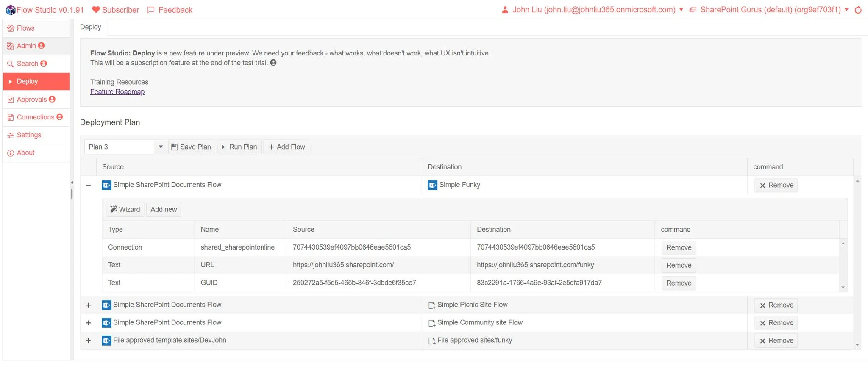Click the Simple Funky destination flow icon
This screenshot has height=366, width=868.
click(432, 185)
